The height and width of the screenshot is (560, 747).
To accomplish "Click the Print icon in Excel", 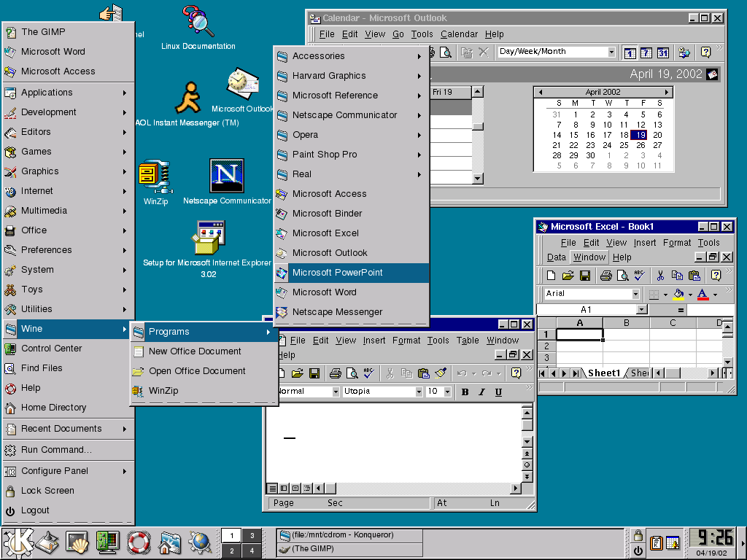I will 605,276.
